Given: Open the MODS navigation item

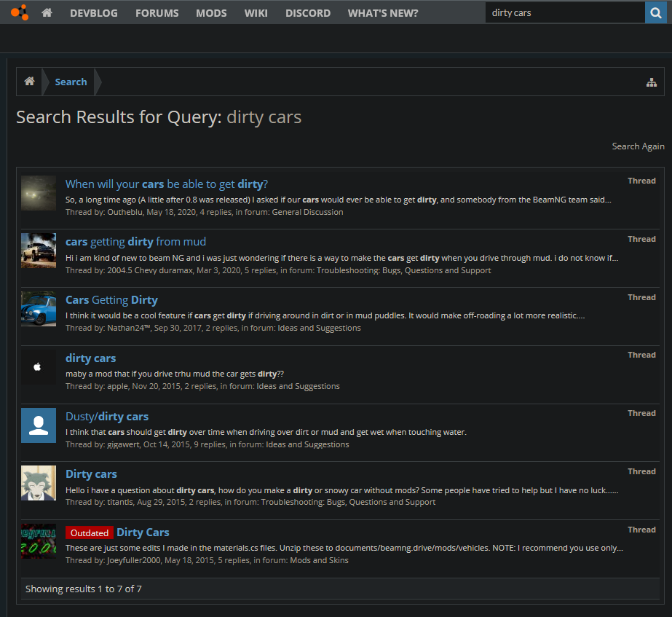Looking at the screenshot, I should [x=211, y=13].
